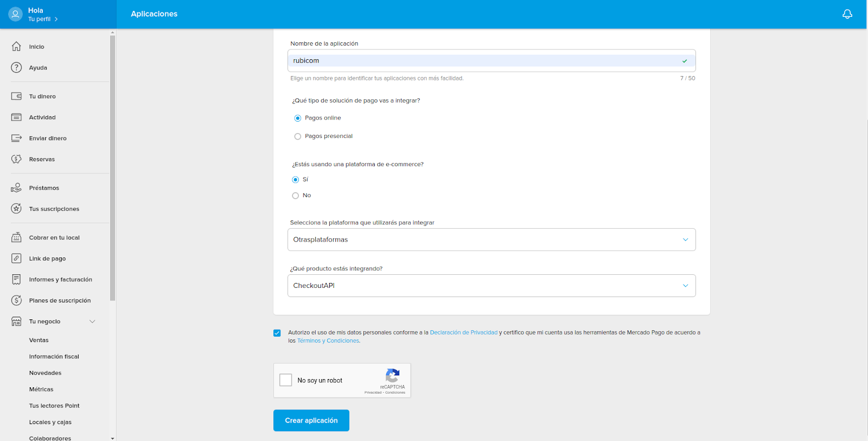Open the Otrasplataformas platform dropdown
This screenshot has height=441, width=868.
[491, 240]
